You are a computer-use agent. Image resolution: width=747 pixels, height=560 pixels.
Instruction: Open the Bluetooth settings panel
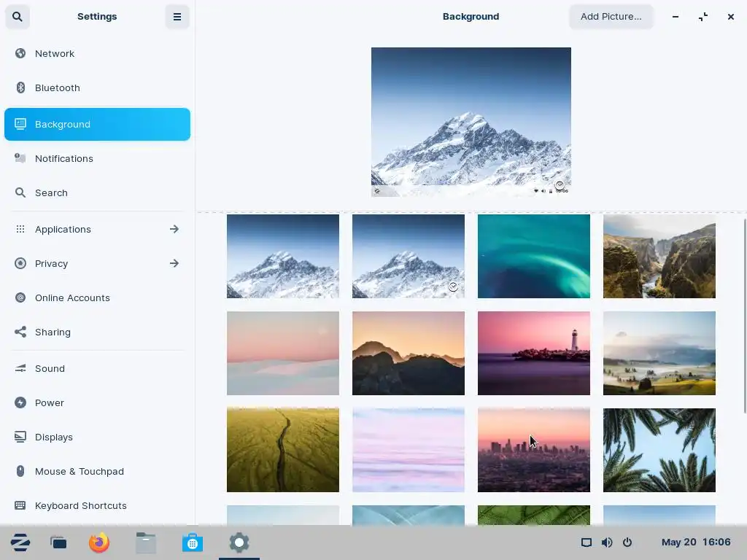click(x=97, y=87)
